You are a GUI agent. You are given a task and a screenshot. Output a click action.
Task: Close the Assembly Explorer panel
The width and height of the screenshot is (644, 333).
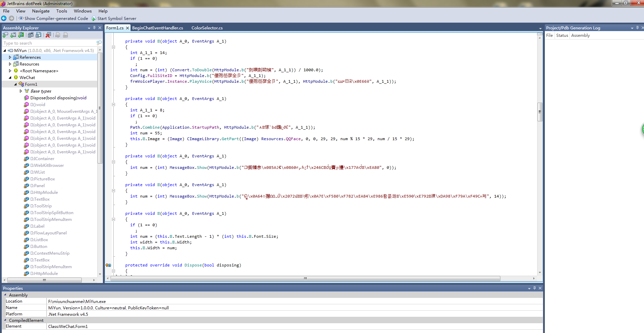pyautogui.click(x=100, y=28)
